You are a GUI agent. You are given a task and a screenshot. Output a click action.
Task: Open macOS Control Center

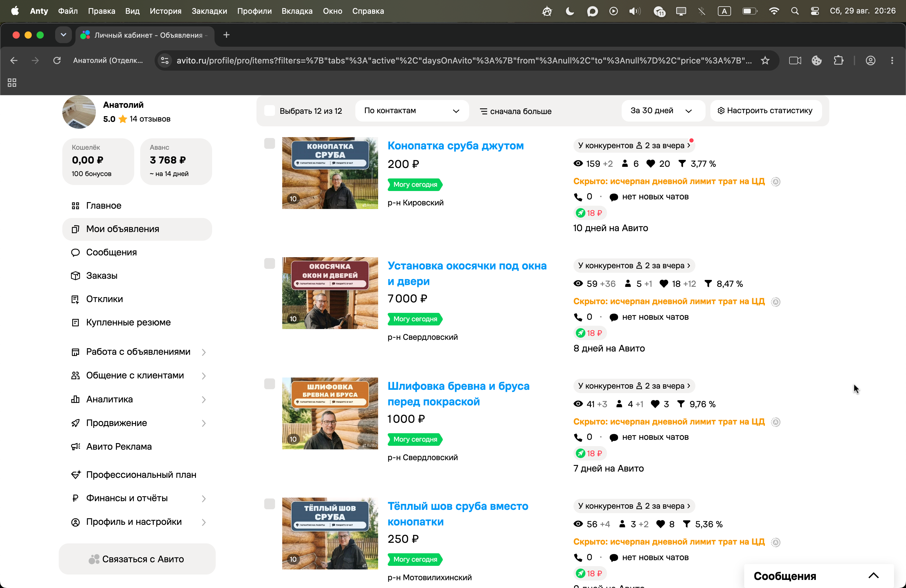815,11
